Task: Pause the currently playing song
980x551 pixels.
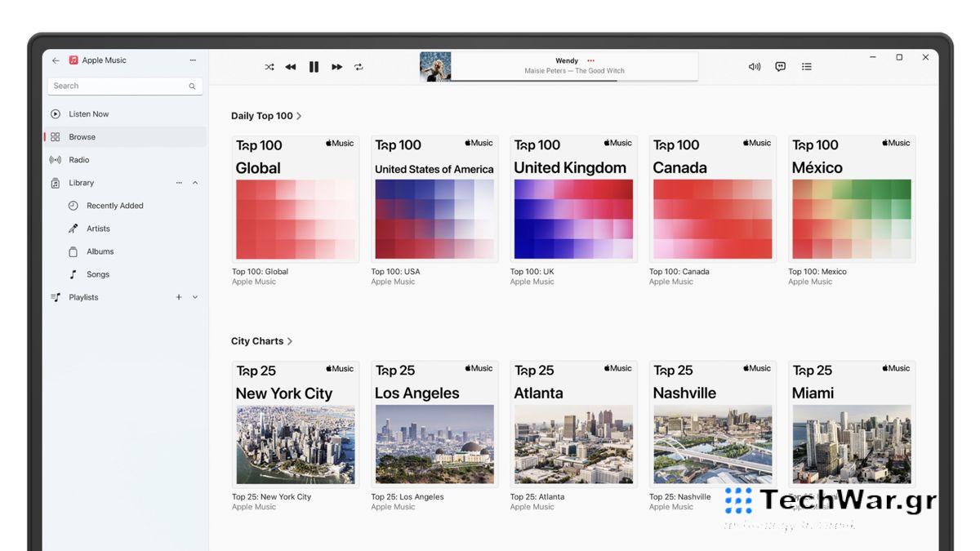Action: (x=314, y=67)
